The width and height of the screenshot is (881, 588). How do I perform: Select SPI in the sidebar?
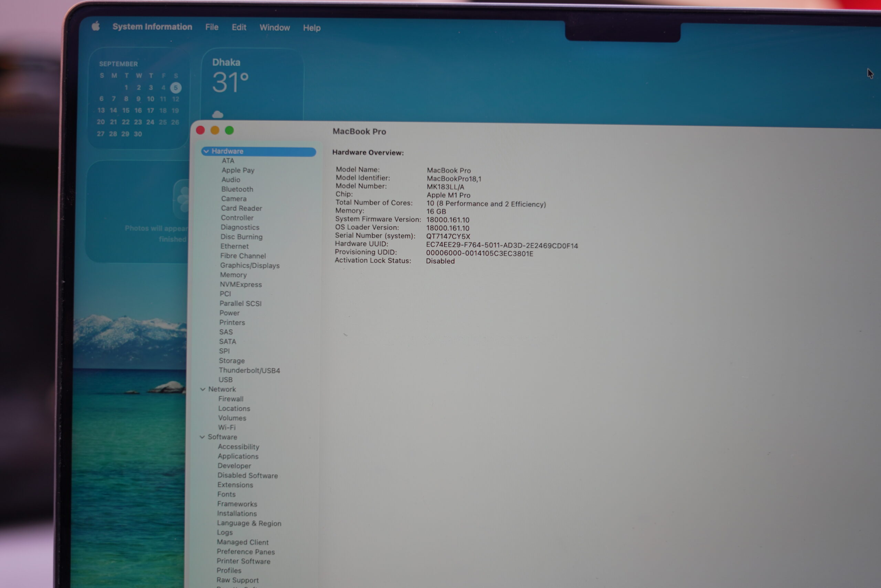(224, 351)
